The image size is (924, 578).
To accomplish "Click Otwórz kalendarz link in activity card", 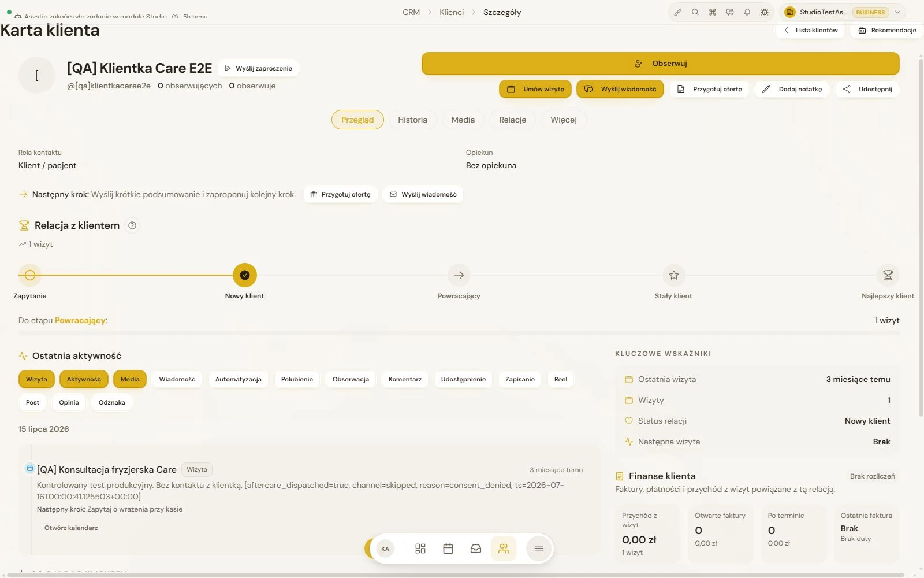I will [71, 528].
